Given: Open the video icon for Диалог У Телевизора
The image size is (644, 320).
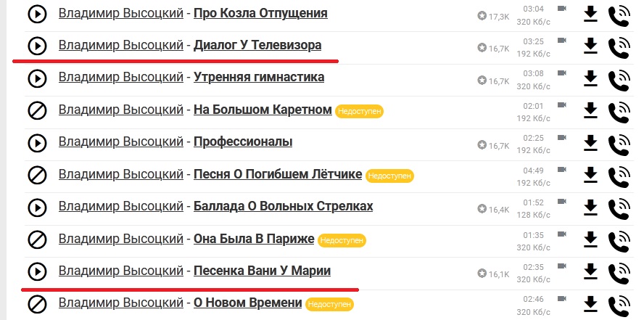Looking at the screenshot, I should [x=561, y=40].
